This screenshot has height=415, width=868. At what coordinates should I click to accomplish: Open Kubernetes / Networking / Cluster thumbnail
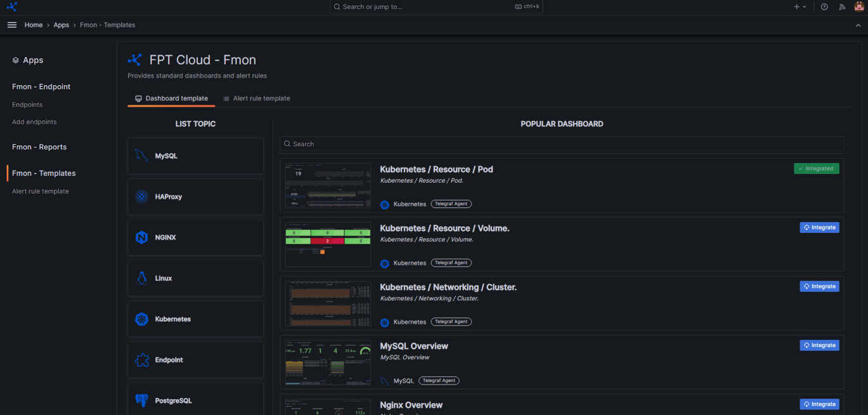pyautogui.click(x=328, y=304)
